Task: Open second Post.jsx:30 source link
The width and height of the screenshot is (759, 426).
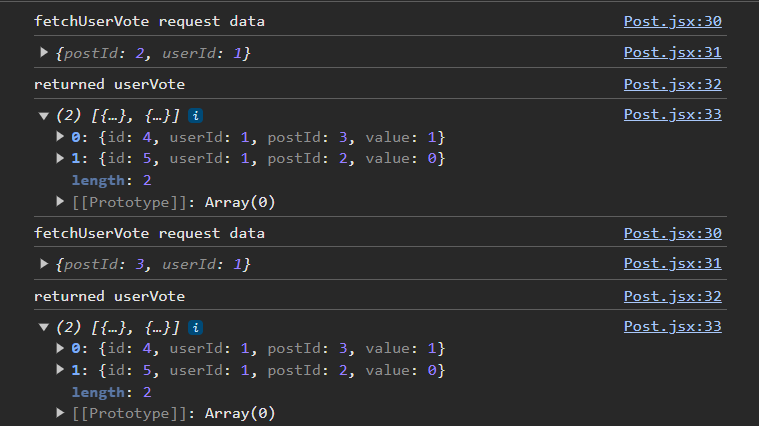Action: (x=672, y=233)
